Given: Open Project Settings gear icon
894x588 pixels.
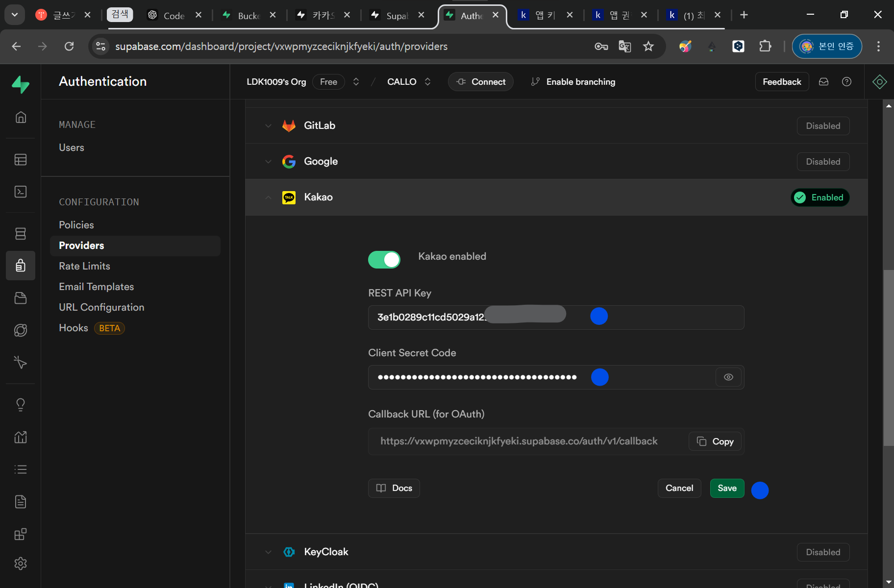Looking at the screenshot, I should [21, 563].
